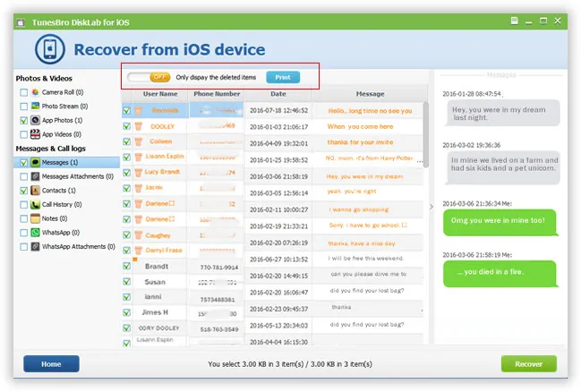Collapse the message preview panel arrow
Image resolution: width=581 pixels, height=392 pixels.
pyautogui.click(x=432, y=207)
